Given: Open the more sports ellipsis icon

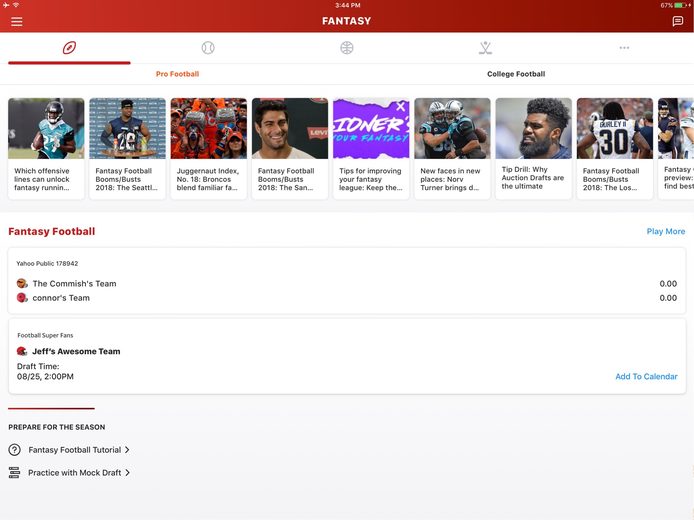Looking at the screenshot, I should [x=624, y=47].
